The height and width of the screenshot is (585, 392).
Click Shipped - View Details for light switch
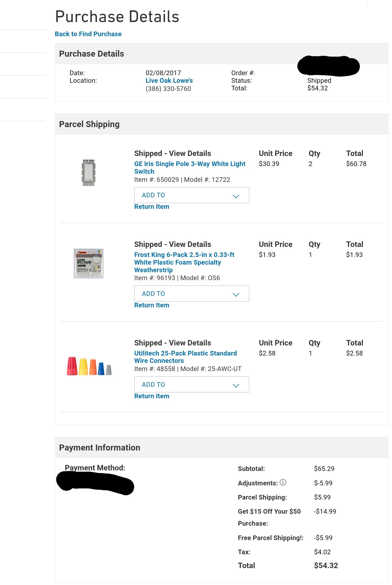173,154
